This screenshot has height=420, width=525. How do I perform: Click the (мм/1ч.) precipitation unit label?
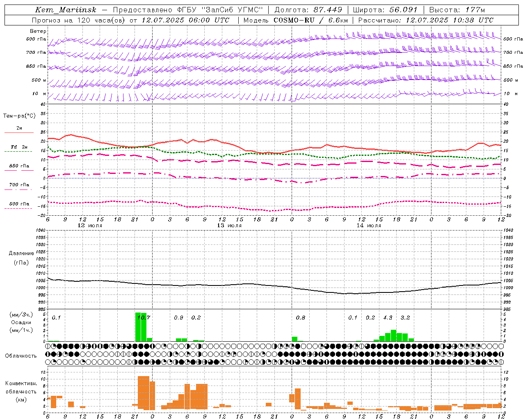pyautogui.click(x=21, y=330)
